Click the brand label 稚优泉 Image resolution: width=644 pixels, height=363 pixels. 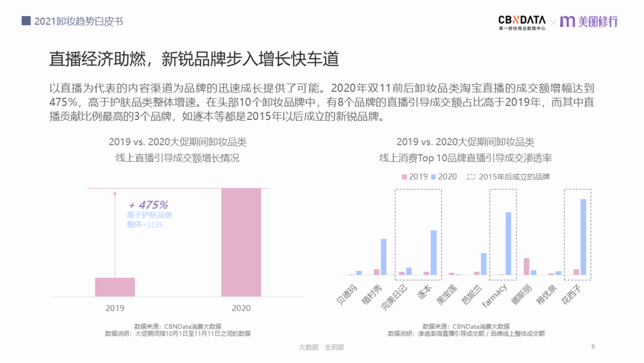(x=547, y=294)
